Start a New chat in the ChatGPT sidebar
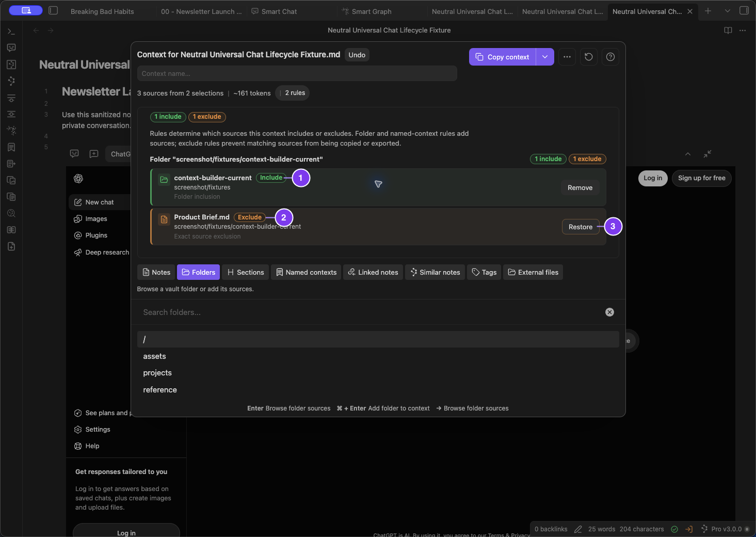Image resolution: width=756 pixels, height=537 pixels. tap(100, 202)
